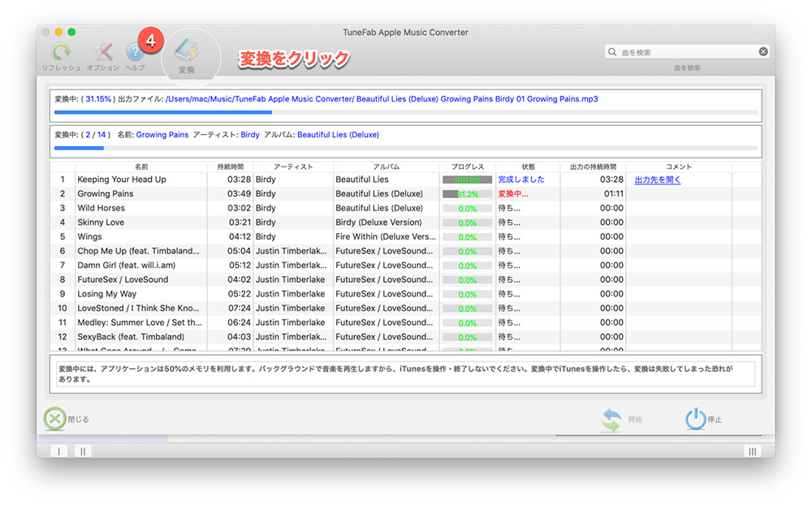The height and width of the screenshot is (507, 812).
Task: Sort by the アーティスト column header
Action: [293, 167]
